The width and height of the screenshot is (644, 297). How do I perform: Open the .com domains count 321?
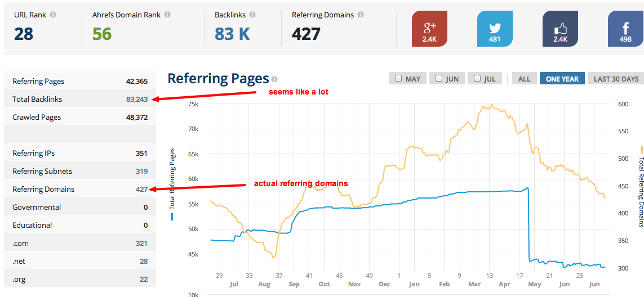point(141,243)
